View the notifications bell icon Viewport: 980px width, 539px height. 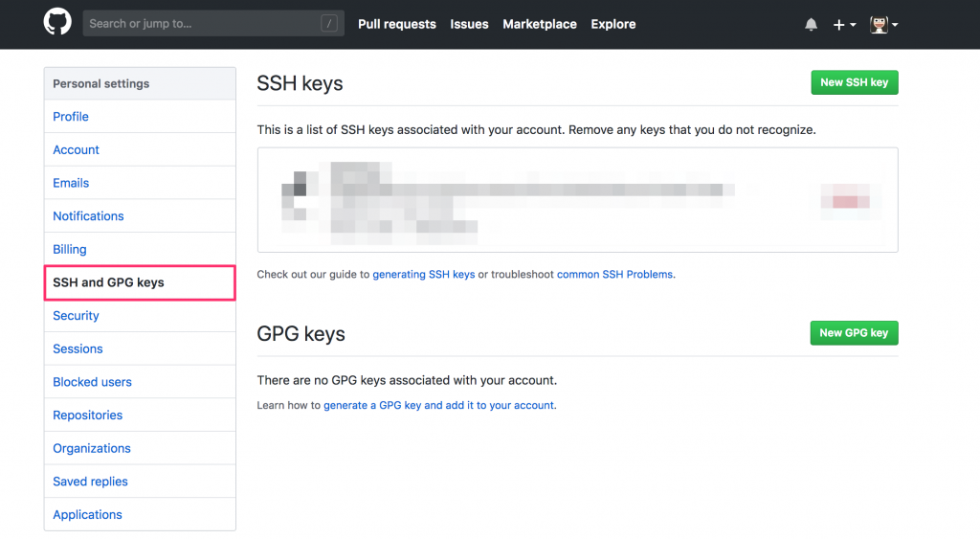811,24
